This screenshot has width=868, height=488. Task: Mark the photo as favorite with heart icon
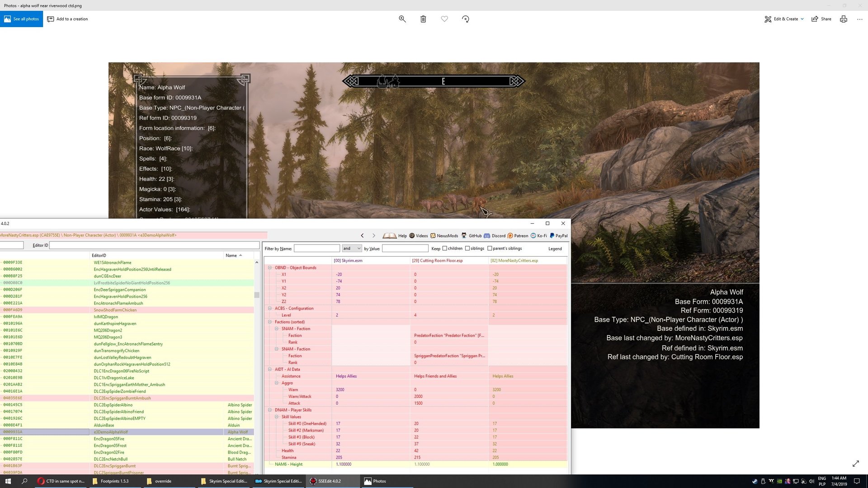(x=444, y=19)
